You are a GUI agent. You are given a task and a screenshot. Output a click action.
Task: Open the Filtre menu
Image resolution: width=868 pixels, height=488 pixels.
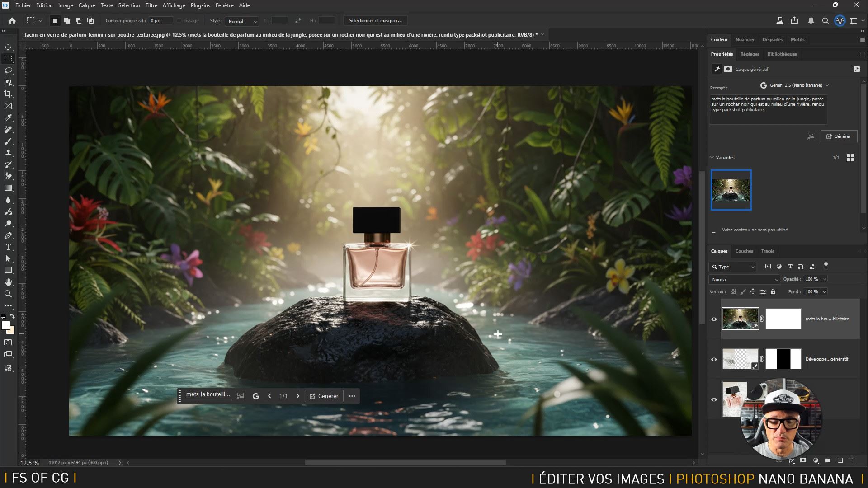(x=151, y=5)
